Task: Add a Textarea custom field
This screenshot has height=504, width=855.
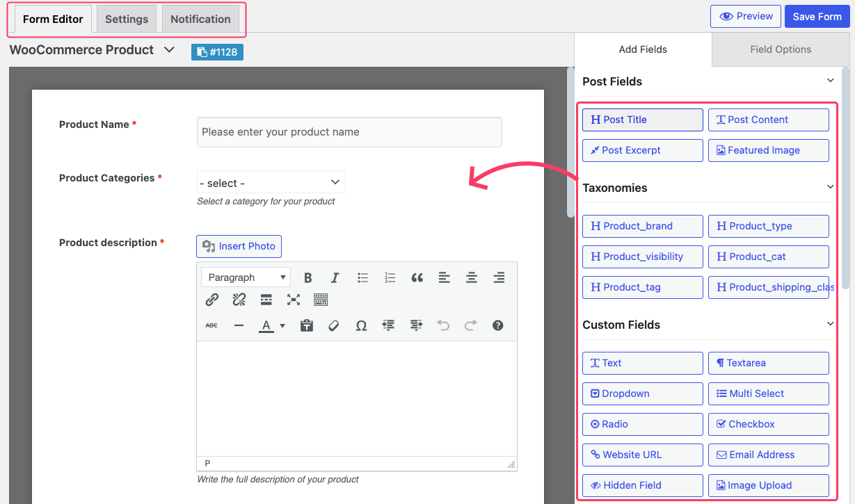Action: tap(769, 363)
